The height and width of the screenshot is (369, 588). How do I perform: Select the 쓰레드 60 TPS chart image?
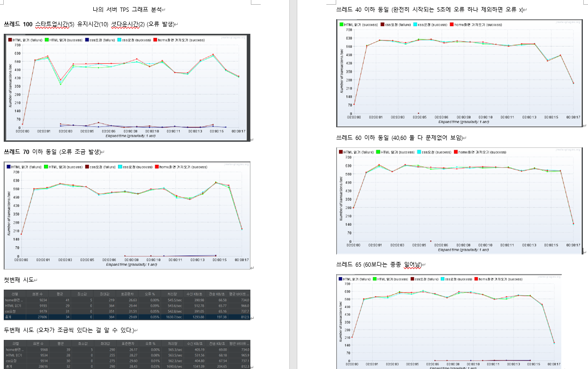pyautogui.click(x=460, y=201)
